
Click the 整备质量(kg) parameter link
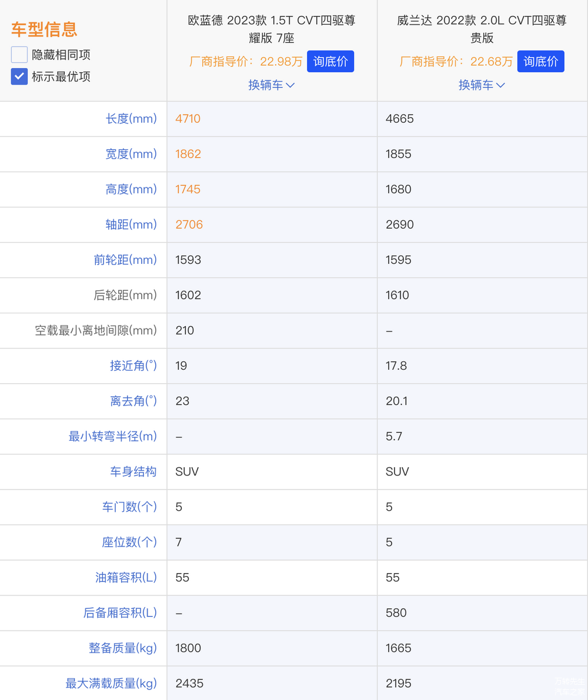pos(123,648)
